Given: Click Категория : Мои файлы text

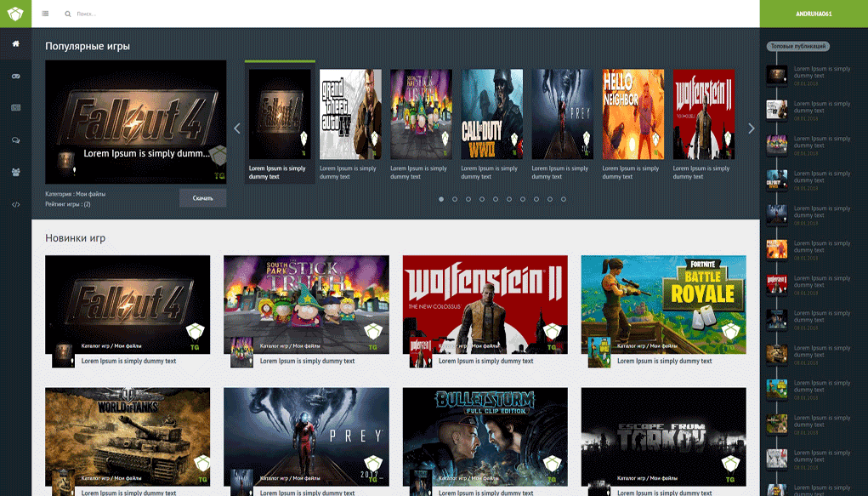Looking at the screenshot, I should [76, 194].
